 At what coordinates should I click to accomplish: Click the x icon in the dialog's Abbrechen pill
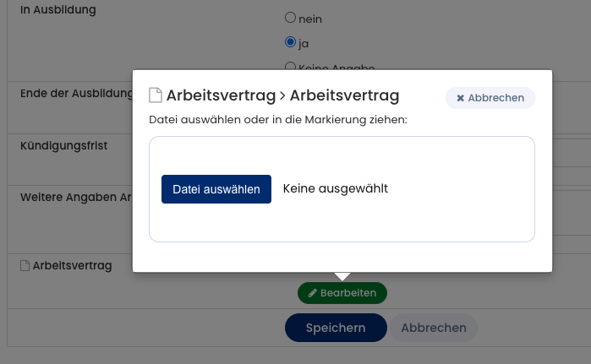pos(460,98)
